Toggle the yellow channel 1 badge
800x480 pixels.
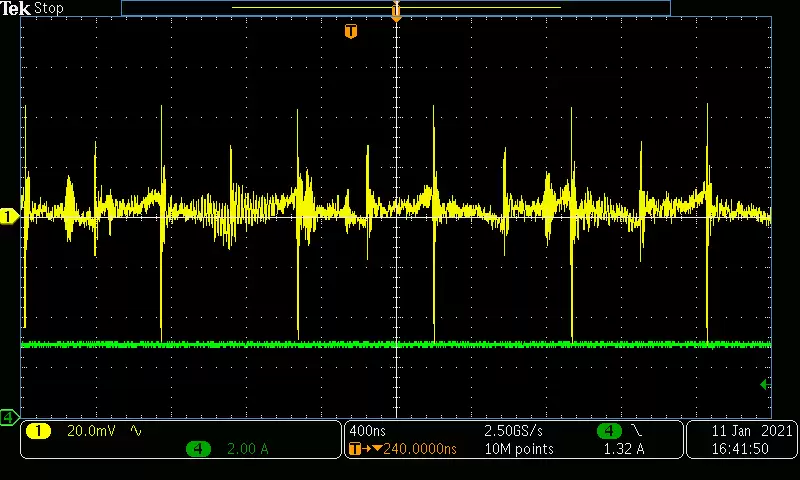tap(38, 431)
